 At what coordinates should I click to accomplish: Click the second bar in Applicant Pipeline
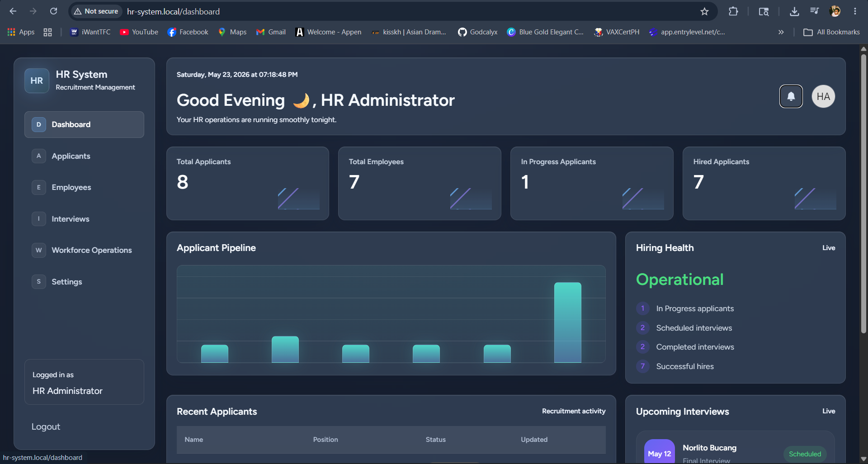[x=285, y=349]
